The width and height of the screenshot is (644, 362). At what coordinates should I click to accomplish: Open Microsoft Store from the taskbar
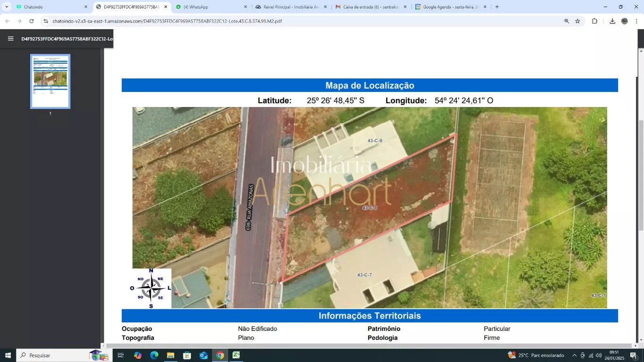point(187,355)
